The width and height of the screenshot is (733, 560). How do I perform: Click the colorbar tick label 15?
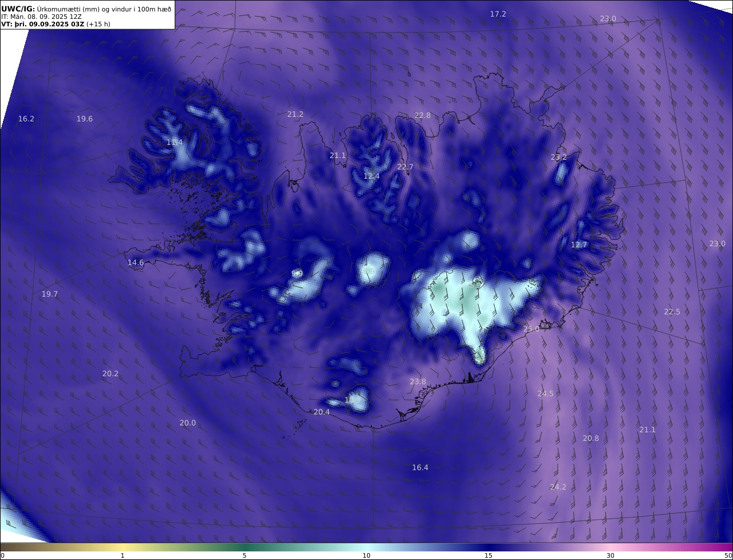pos(488,555)
